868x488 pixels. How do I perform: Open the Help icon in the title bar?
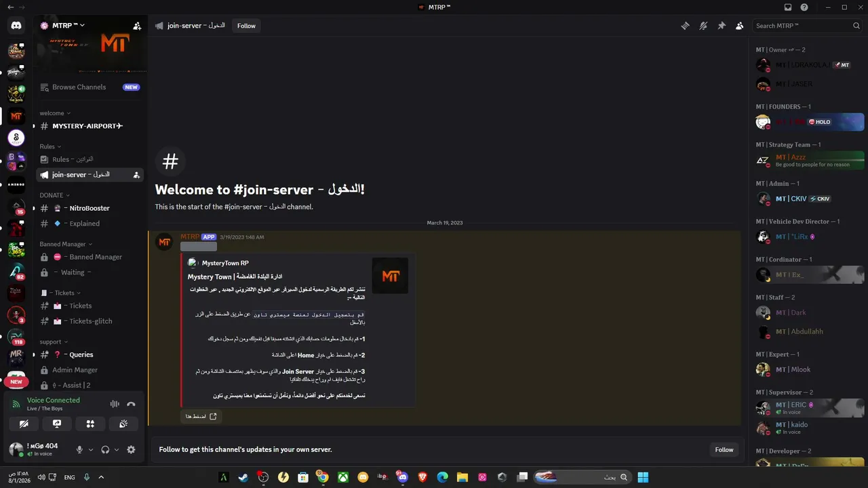[804, 7]
